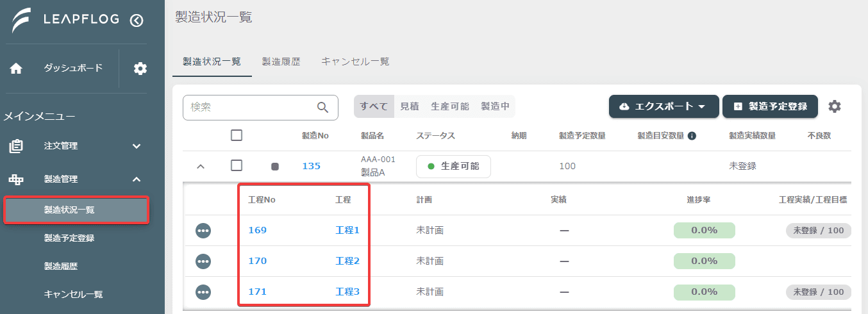
Task: Click 未登録 in the 製造実績数量 column
Action: pos(742,166)
